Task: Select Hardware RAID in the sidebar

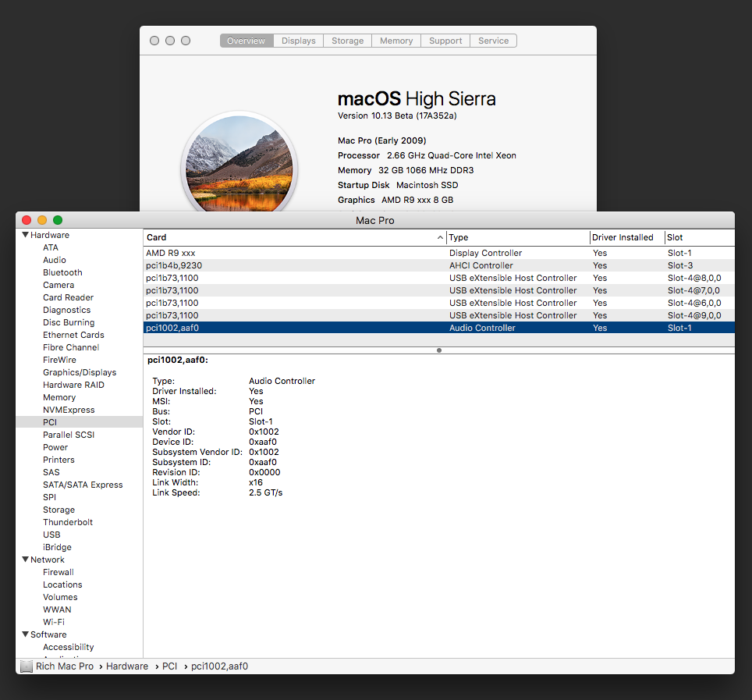Action: tap(73, 385)
